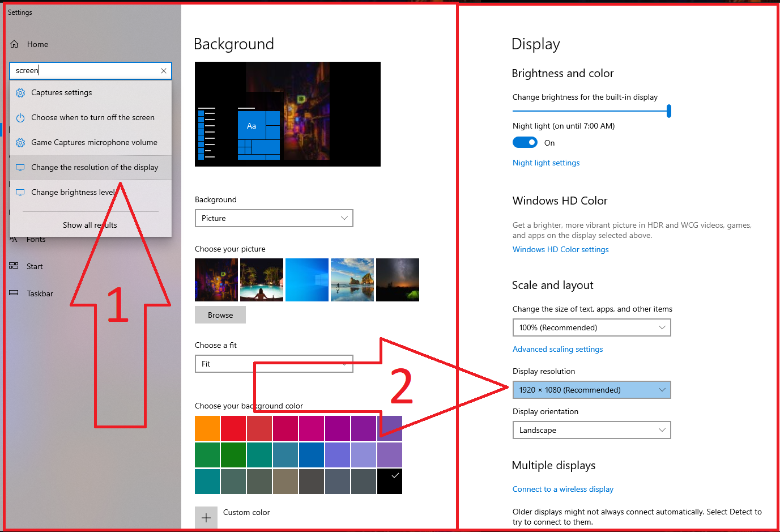The width and height of the screenshot is (780, 532).
Task: Click the power icon next to turn off screen
Action: [20, 117]
